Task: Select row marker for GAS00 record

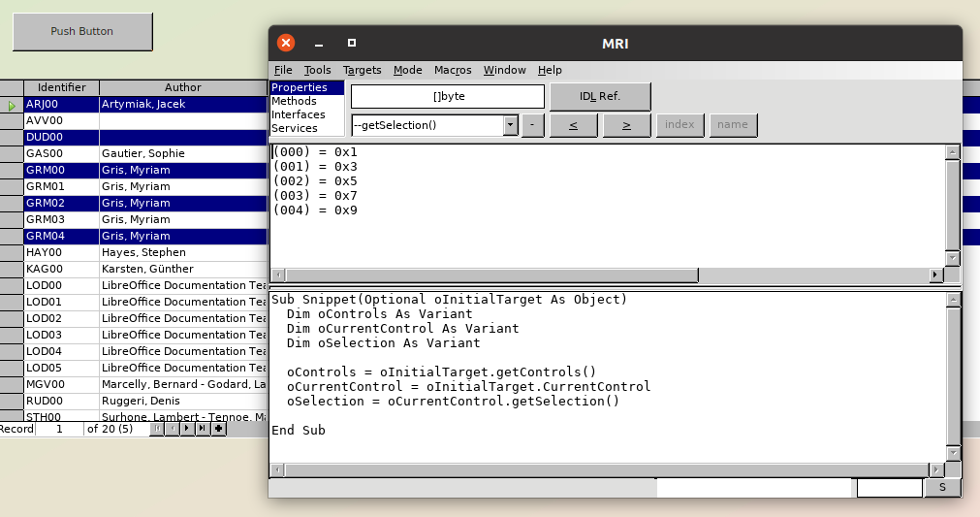Action: pyautogui.click(x=12, y=153)
